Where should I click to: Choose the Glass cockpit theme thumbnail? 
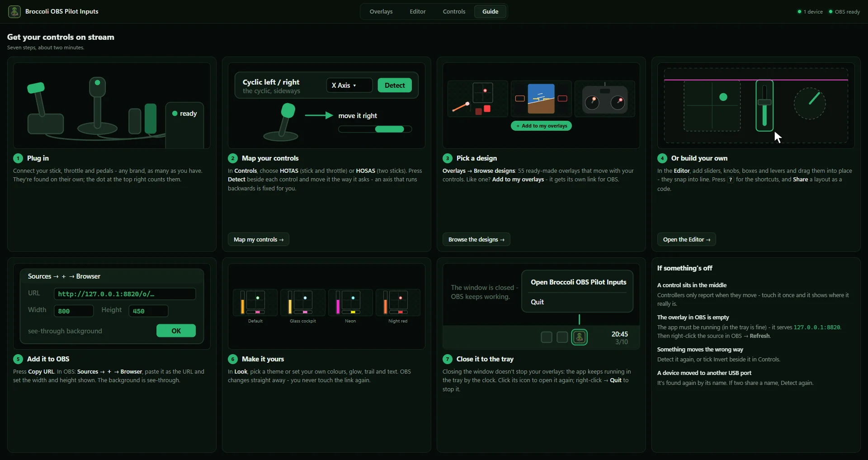pos(303,302)
